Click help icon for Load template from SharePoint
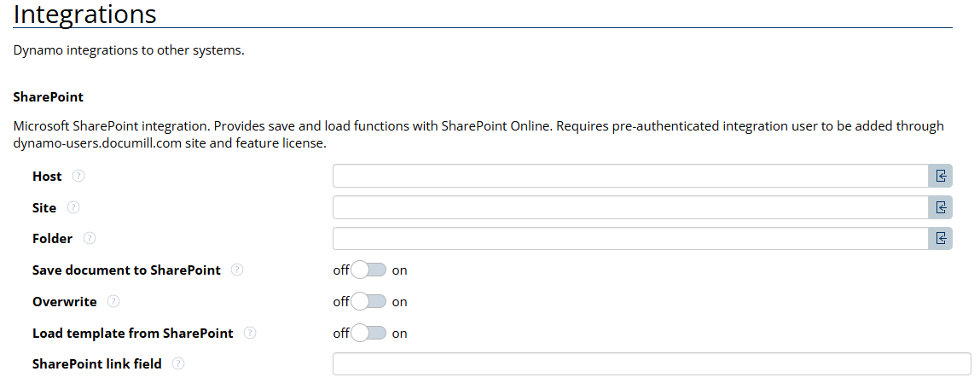980x389 pixels. pyautogui.click(x=250, y=334)
